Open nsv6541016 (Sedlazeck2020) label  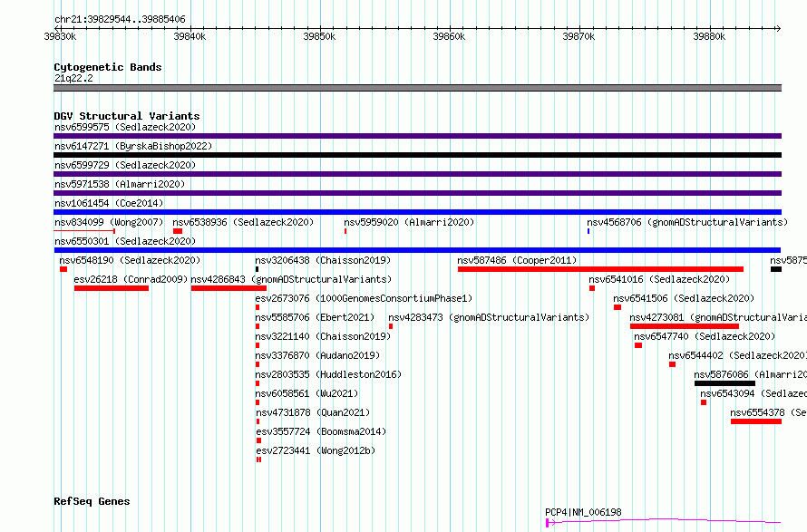659,279
